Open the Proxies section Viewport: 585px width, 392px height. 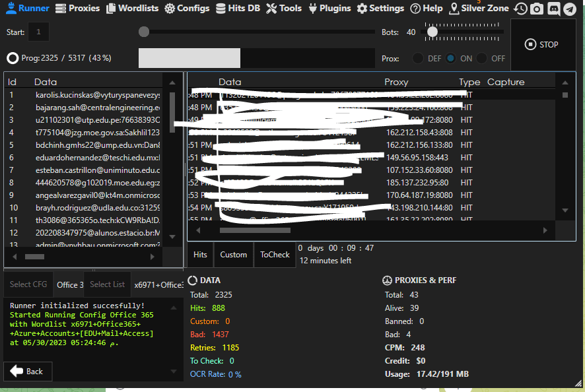coord(77,9)
